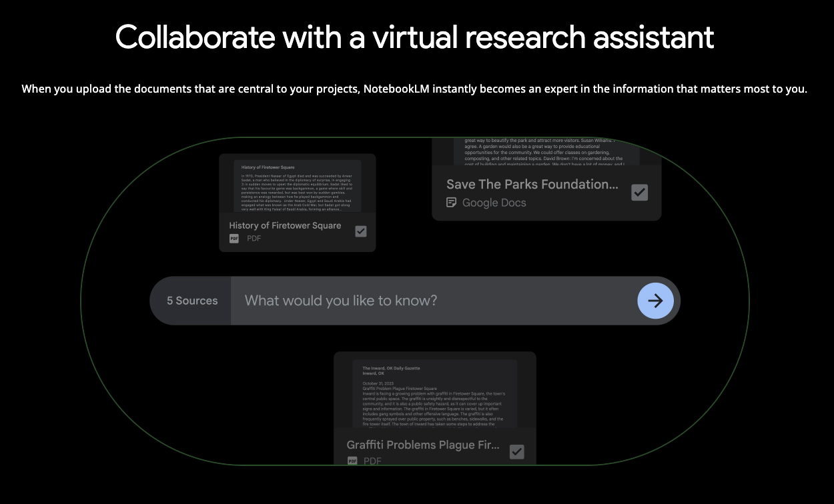Click the 'Google Docs' source type label

tap(494, 203)
